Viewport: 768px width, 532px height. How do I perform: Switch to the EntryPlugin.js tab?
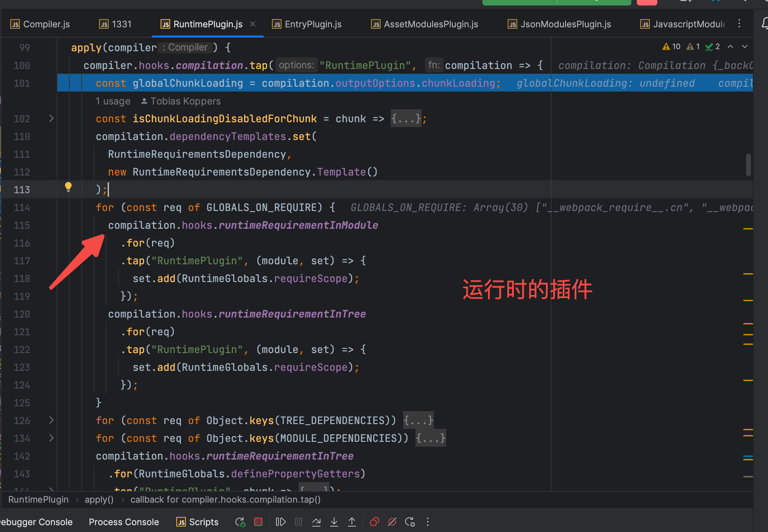click(313, 24)
